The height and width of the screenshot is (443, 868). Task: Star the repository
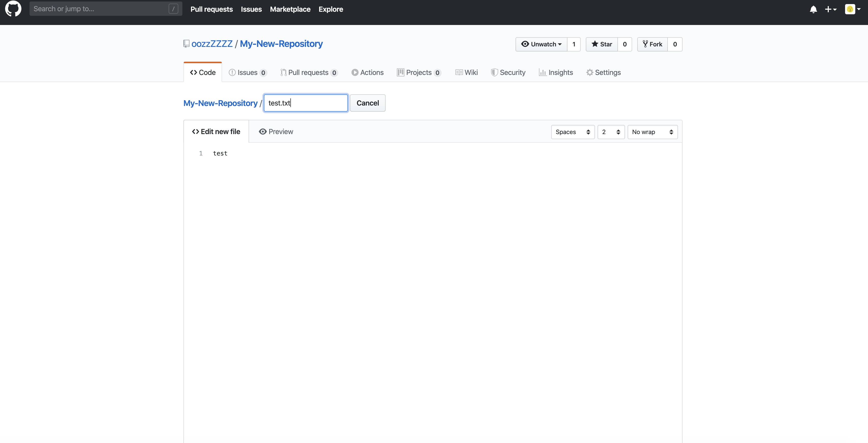(x=602, y=44)
